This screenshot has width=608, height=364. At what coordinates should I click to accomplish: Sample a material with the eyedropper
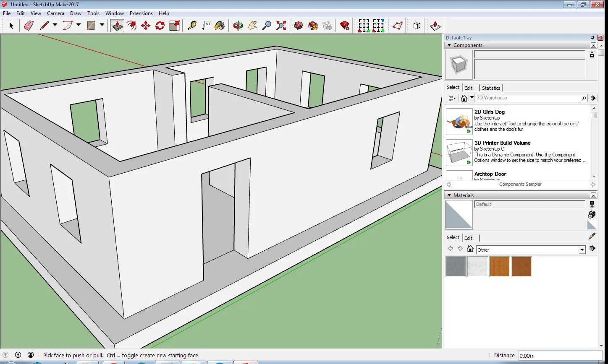coord(592,236)
